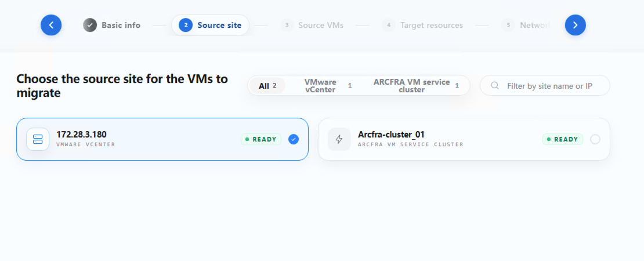The height and width of the screenshot is (261, 644).
Task: Click the step 3 number badge
Action: [287, 25]
